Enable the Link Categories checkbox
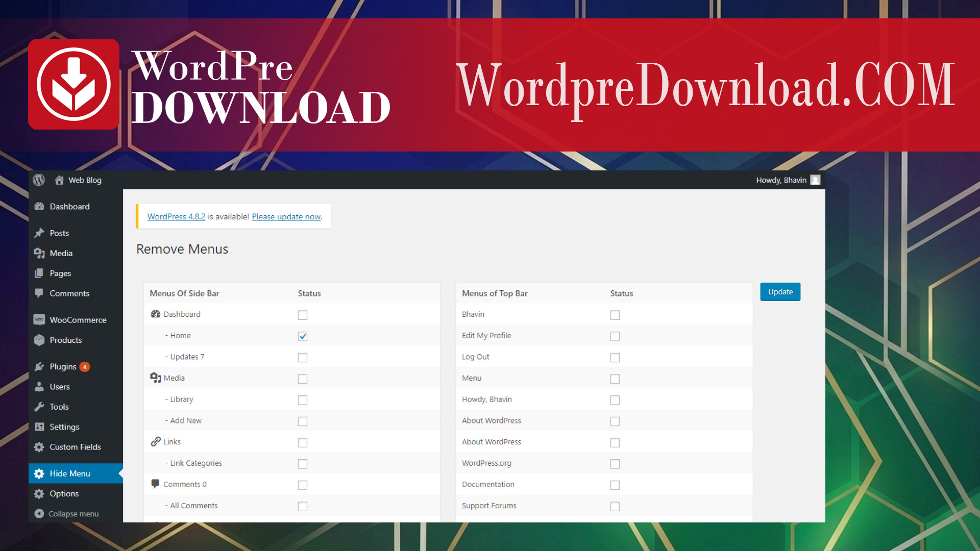This screenshot has height=551, width=980. [x=303, y=464]
